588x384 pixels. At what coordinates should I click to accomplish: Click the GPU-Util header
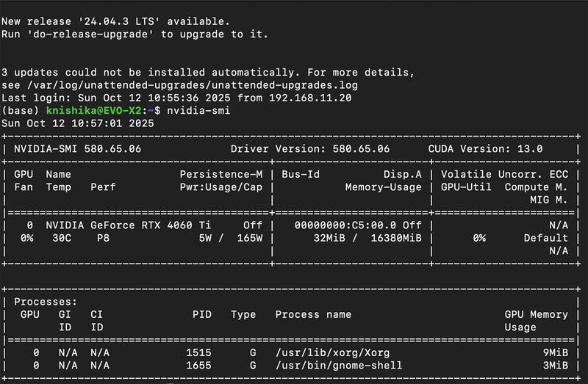coord(466,187)
